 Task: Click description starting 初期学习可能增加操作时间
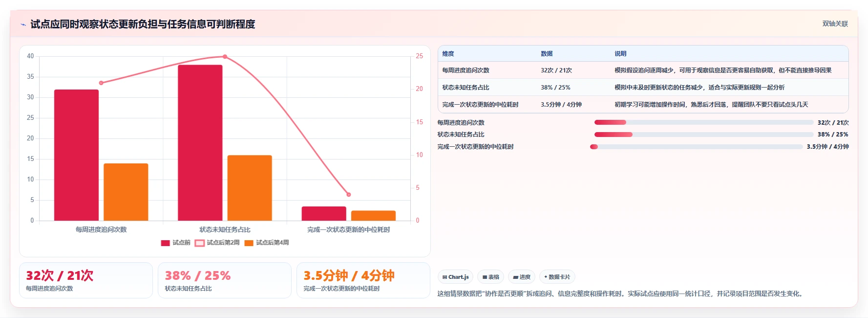click(x=711, y=105)
